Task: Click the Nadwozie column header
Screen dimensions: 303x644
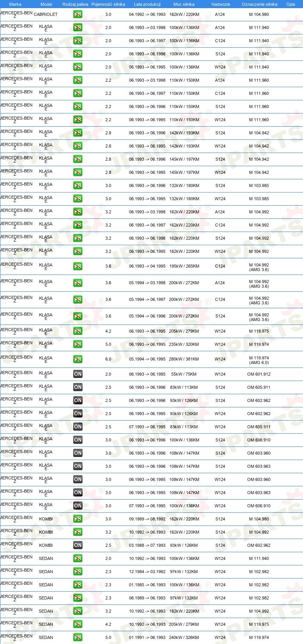Action: click(221, 4)
